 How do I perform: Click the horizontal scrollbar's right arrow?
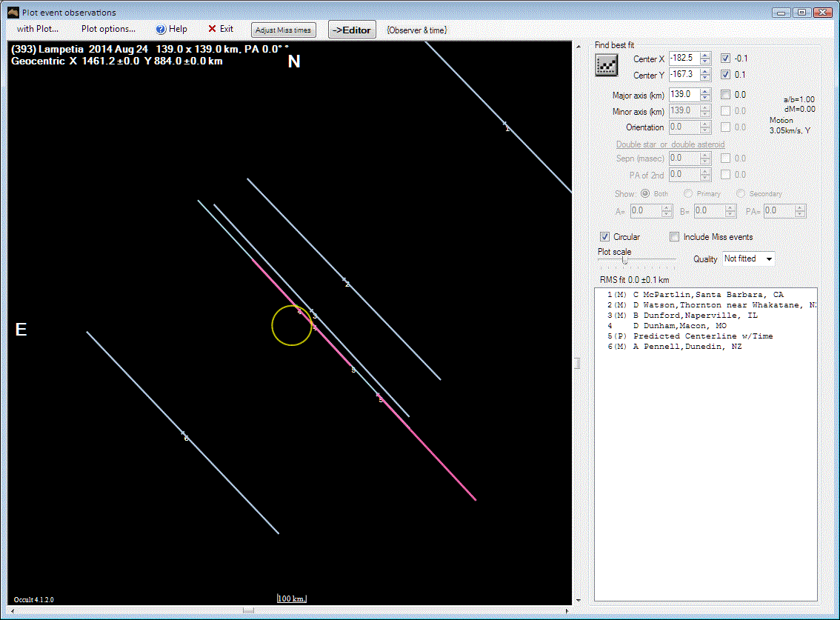[x=567, y=610]
